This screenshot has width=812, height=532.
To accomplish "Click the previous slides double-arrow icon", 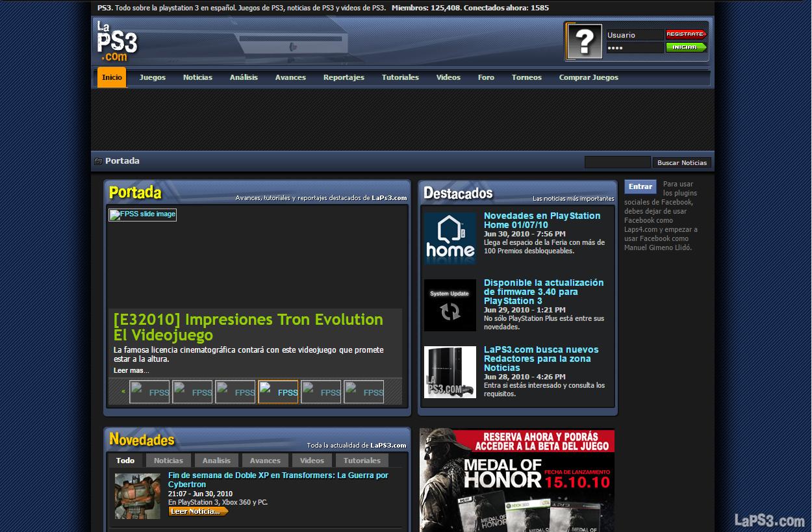I will 123,392.
